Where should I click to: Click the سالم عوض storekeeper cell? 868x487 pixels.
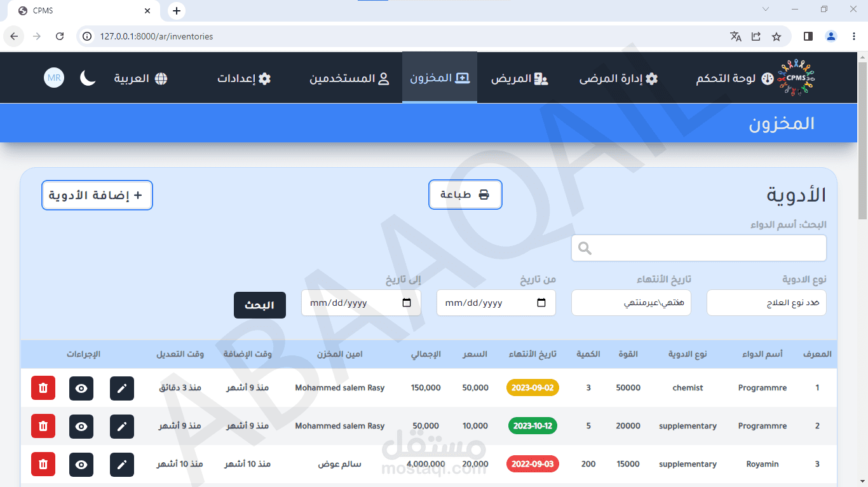[339, 464]
